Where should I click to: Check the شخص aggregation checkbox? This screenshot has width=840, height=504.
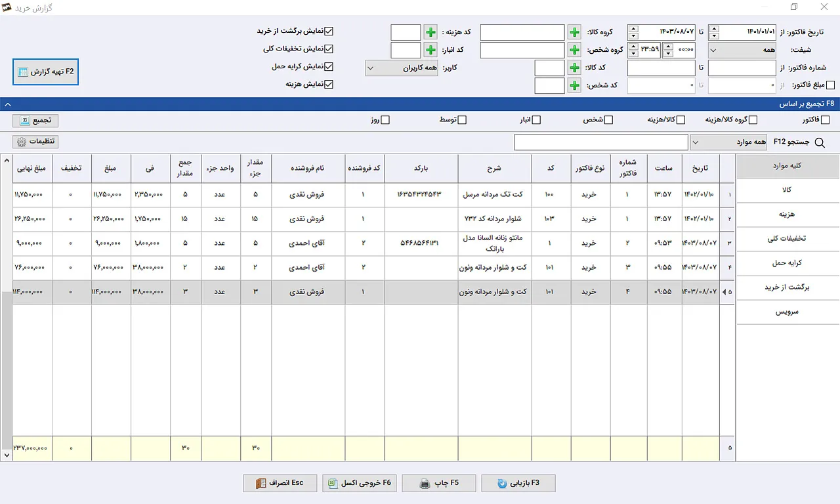click(609, 120)
